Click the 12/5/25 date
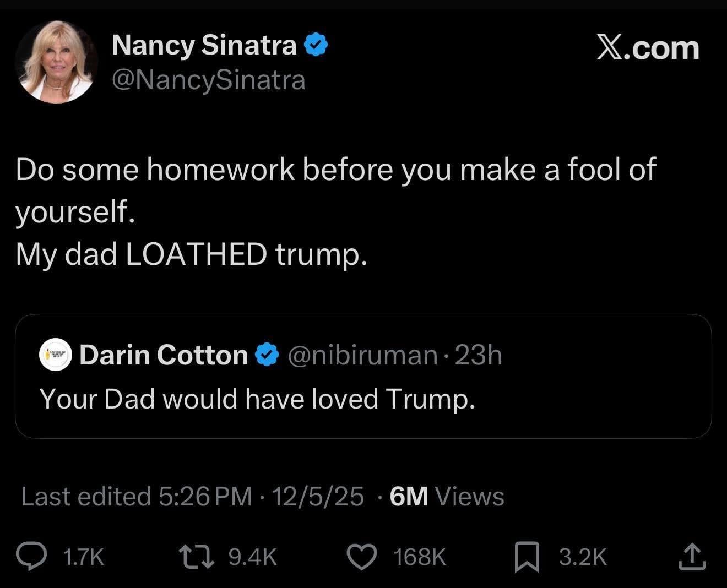Screen dimensions: 727x588 pyautogui.click(x=318, y=497)
